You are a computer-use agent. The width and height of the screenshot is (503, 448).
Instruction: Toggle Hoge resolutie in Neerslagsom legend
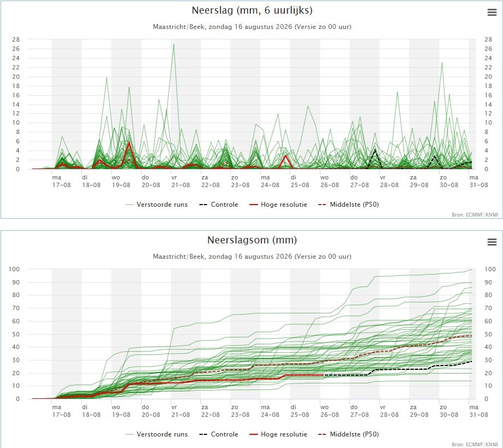point(278,434)
